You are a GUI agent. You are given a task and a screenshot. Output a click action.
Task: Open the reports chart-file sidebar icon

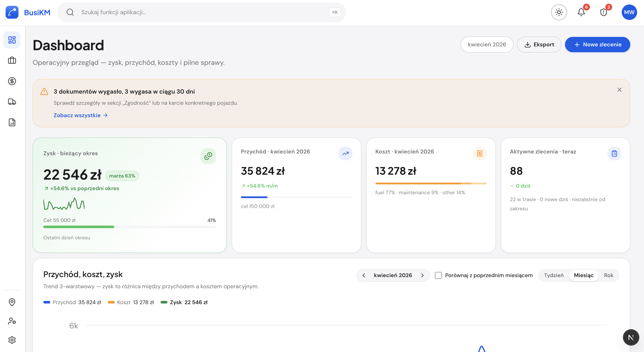pos(12,122)
